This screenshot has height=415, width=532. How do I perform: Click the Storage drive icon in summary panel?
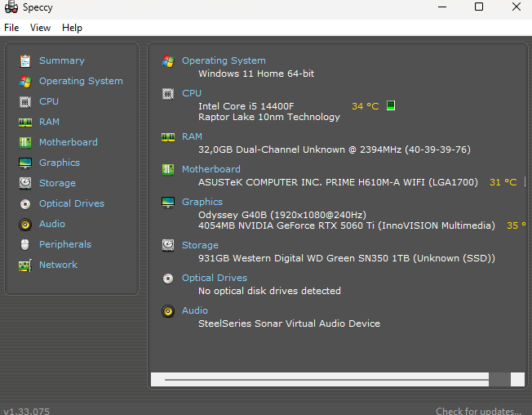pos(168,246)
